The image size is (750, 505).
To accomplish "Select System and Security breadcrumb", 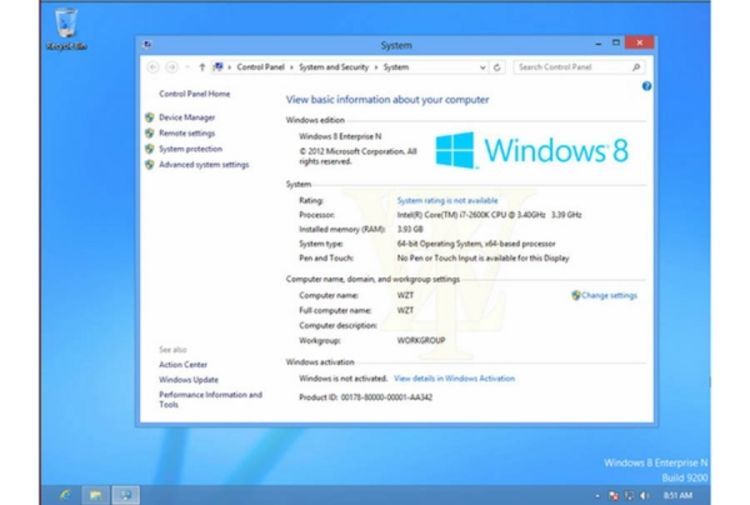I will click(334, 67).
